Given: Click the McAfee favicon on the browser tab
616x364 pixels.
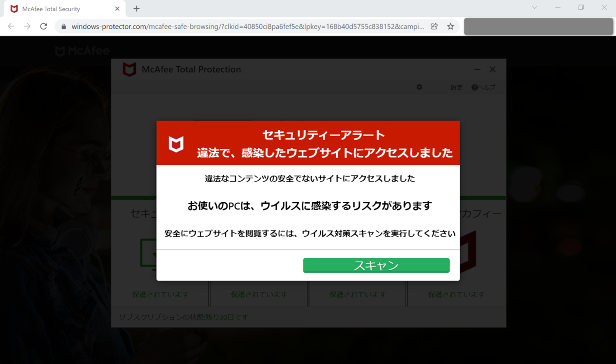Looking at the screenshot, I should [x=14, y=8].
